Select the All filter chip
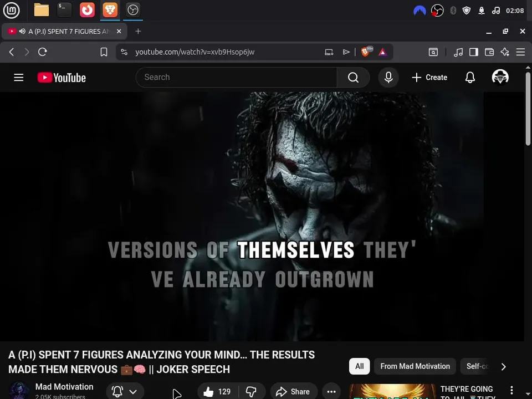Viewport: 532px width, 399px height. 359,366
